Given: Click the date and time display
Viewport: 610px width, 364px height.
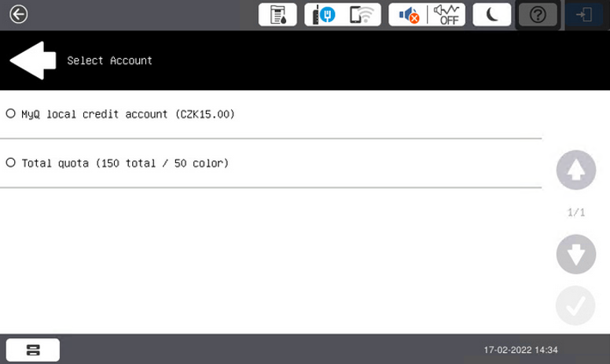Looking at the screenshot, I should pos(520,350).
